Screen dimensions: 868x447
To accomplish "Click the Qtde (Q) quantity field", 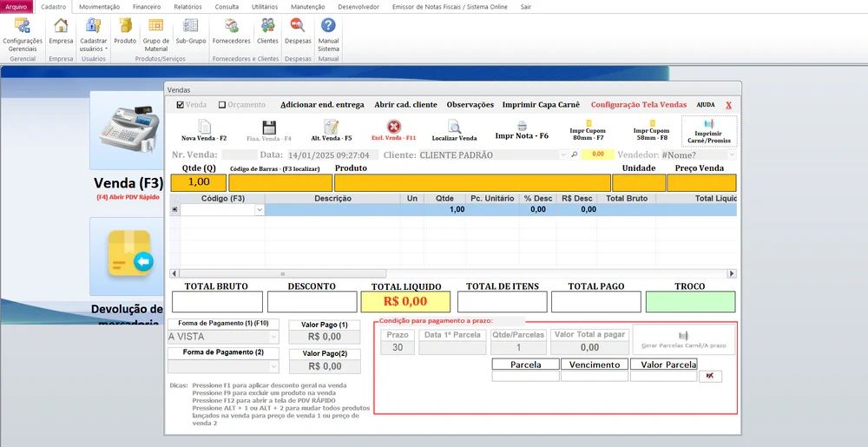I will [x=199, y=182].
